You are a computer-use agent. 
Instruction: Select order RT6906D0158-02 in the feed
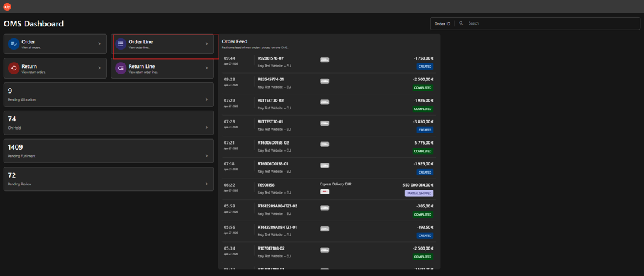pos(273,143)
